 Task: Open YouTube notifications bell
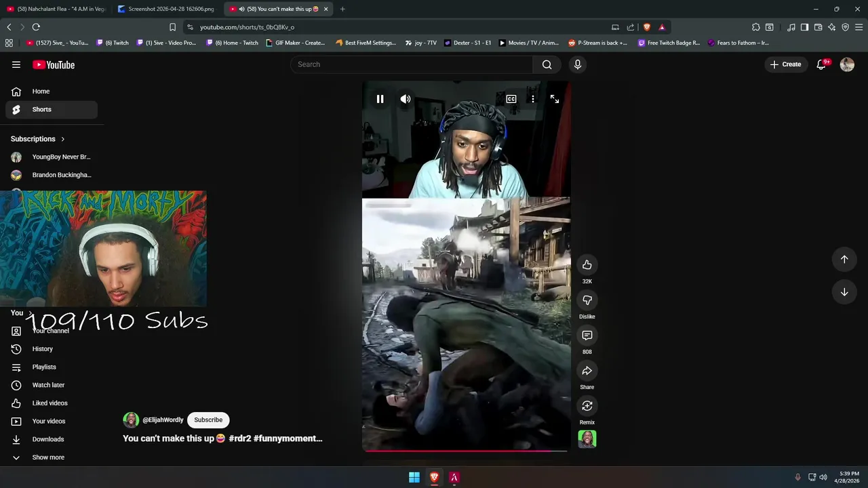822,64
